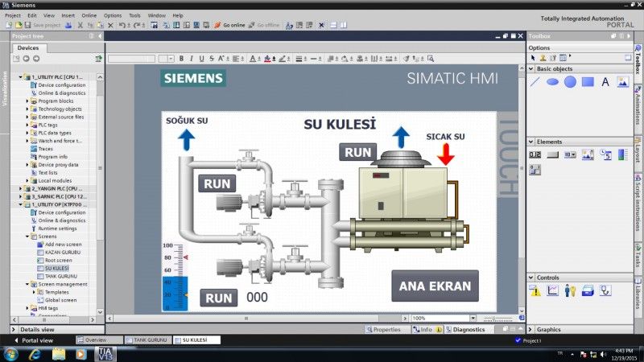Click the 000 I/O field on screen
Screen dimensions: 644x362
tap(257, 297)
